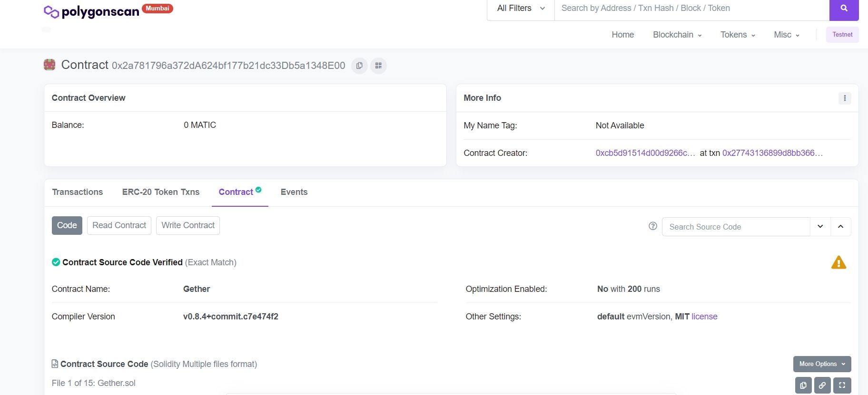Click the Contract Source Code Verified heading
Screen dimensions: 868x395
point(122,262)
